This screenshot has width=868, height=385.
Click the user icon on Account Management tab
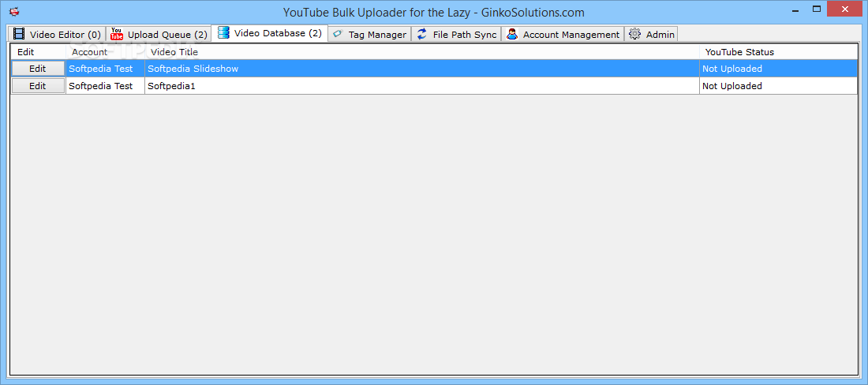(512, 34)
